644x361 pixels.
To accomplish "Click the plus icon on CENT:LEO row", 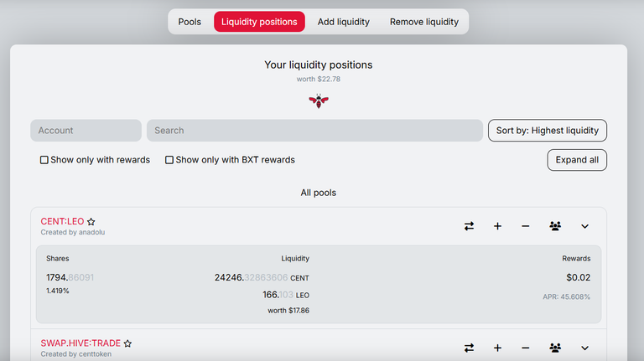I will (497, 226).
